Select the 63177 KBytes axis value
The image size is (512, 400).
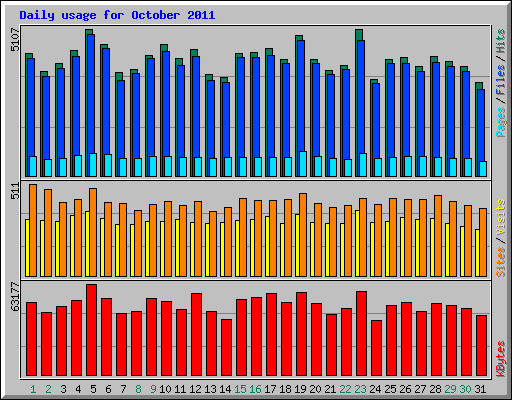tap(15, 297)
